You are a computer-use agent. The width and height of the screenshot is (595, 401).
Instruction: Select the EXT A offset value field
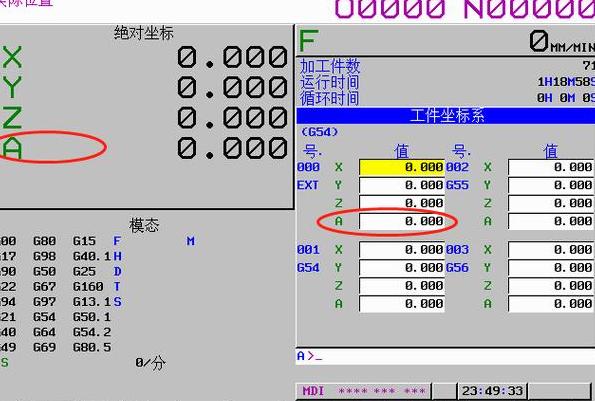pos(402,221)
